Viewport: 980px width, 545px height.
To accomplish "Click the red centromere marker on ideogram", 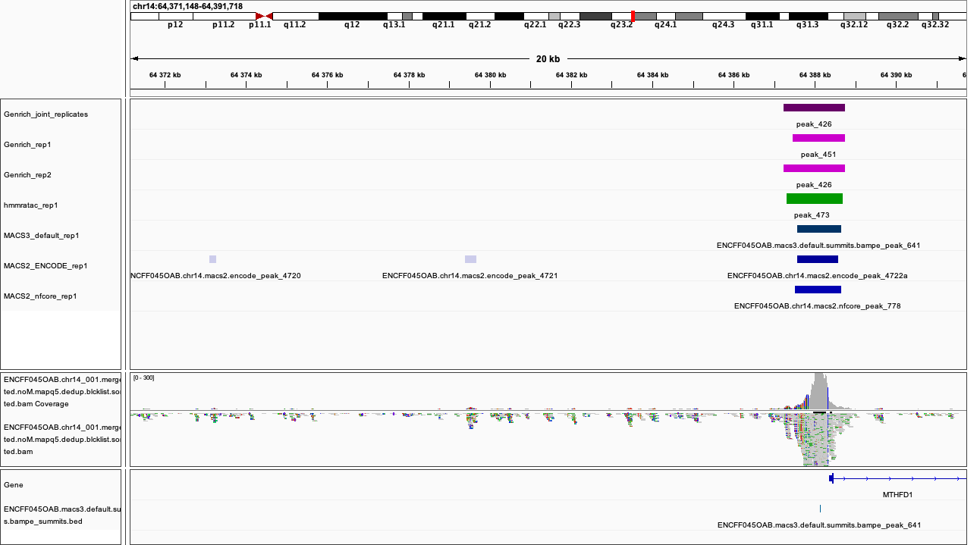I will coord(264,16).
